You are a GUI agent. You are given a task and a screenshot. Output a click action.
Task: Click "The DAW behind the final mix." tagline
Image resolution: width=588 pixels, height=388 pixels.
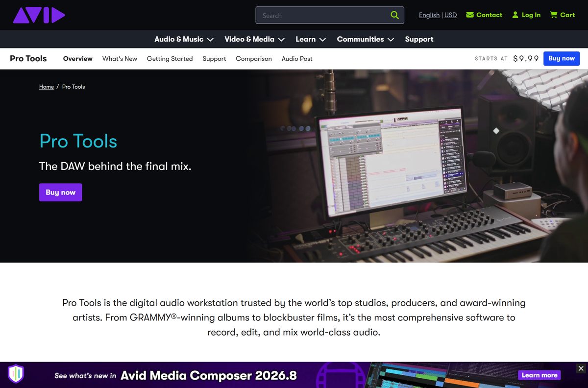(115, 166)
